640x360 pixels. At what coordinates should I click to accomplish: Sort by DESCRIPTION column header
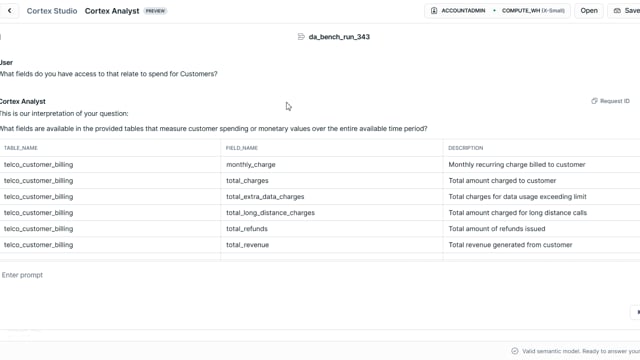click(x=465, y=148)
